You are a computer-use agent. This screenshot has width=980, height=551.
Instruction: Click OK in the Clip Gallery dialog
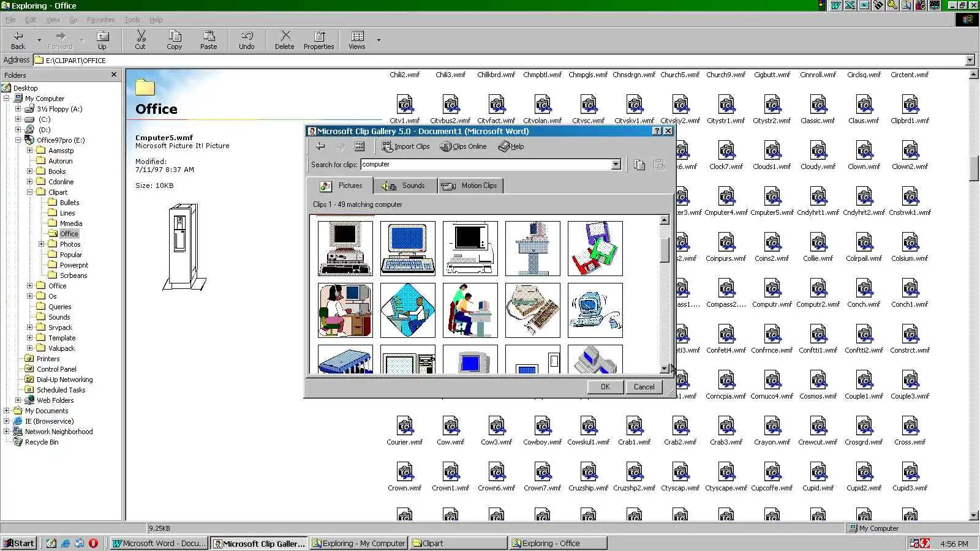(605, 387)
